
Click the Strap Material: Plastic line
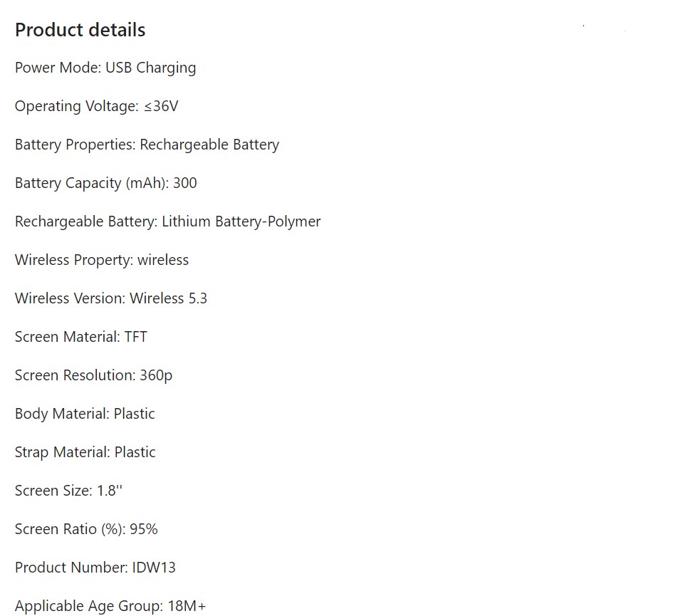[x=85, y=452]
